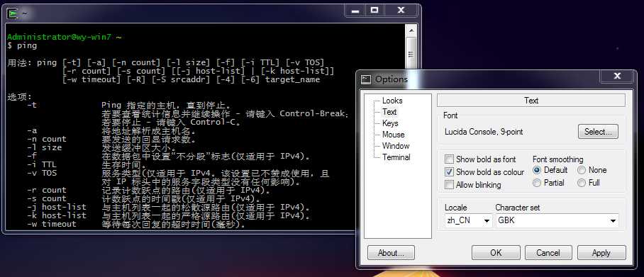Open the Locale zh_CN dropdown

pyautogui.click(x=469, y=220)
